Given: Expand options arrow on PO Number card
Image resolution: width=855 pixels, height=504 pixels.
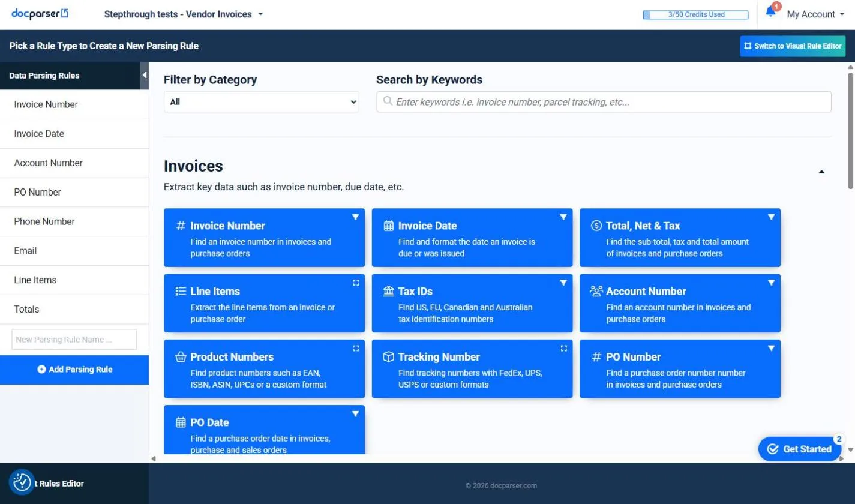Looking at the screenshot, I should 771,348.
